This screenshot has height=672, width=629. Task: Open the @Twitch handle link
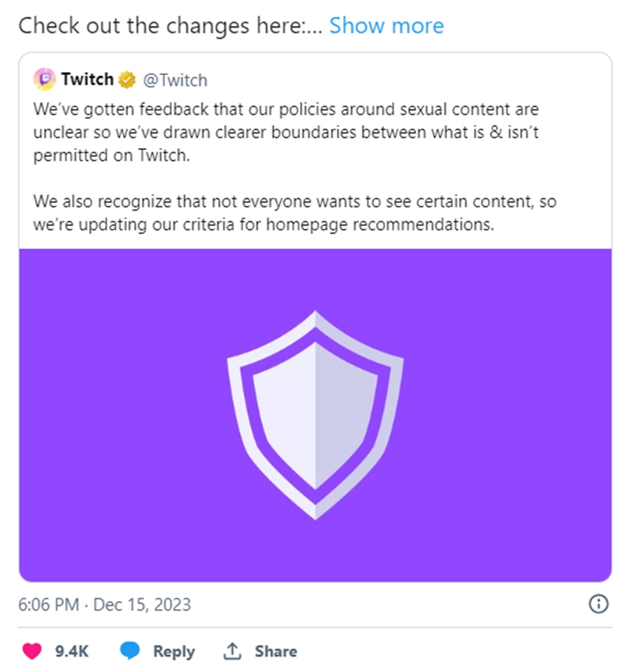click(x=175, y=80)
